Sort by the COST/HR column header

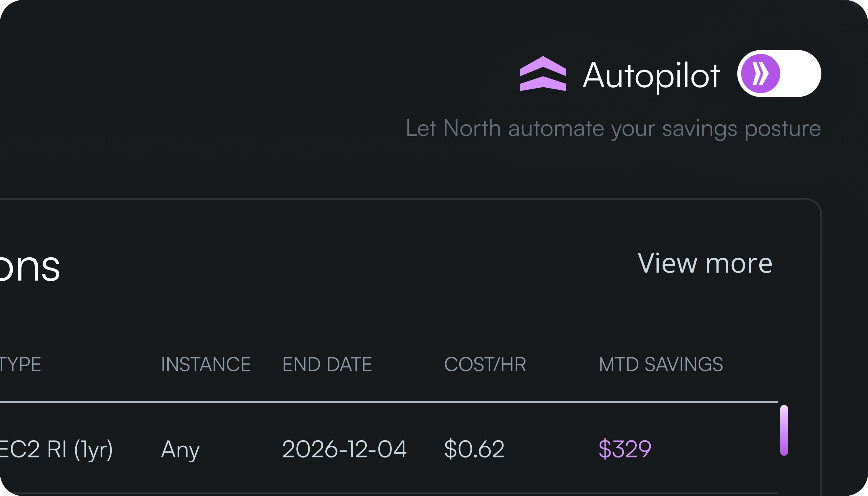pyautogui.click(x=485, y=364)
